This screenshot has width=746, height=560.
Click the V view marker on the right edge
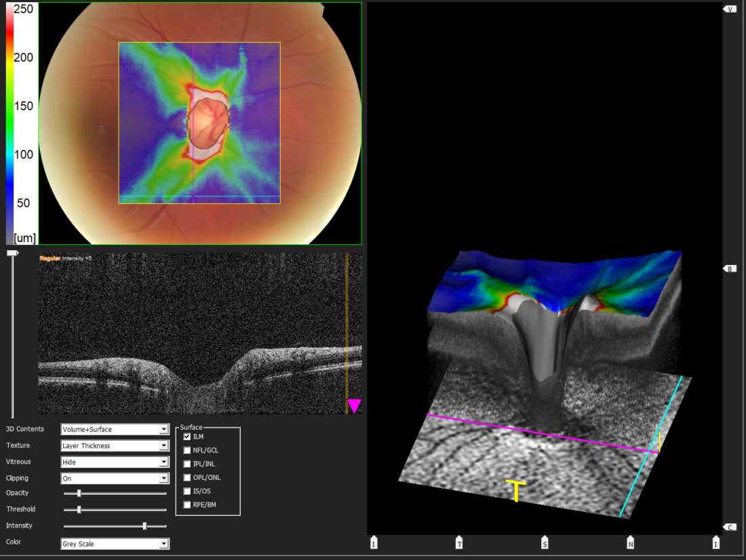tap(730, 9)
